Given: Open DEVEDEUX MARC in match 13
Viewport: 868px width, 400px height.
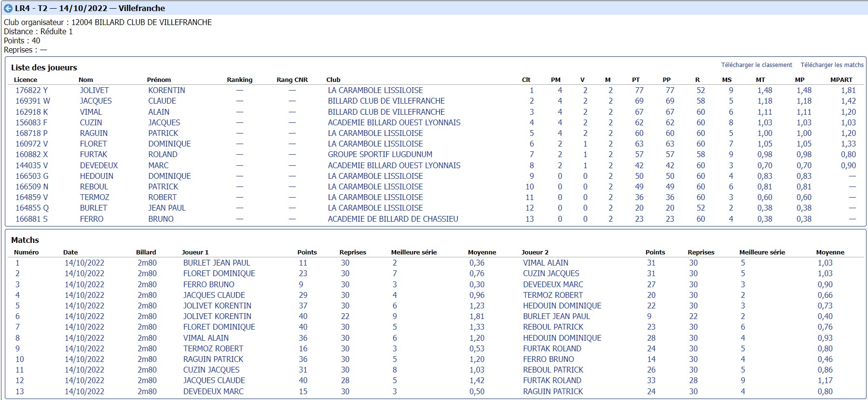Looking at the screenshot, I should point(213,391).
